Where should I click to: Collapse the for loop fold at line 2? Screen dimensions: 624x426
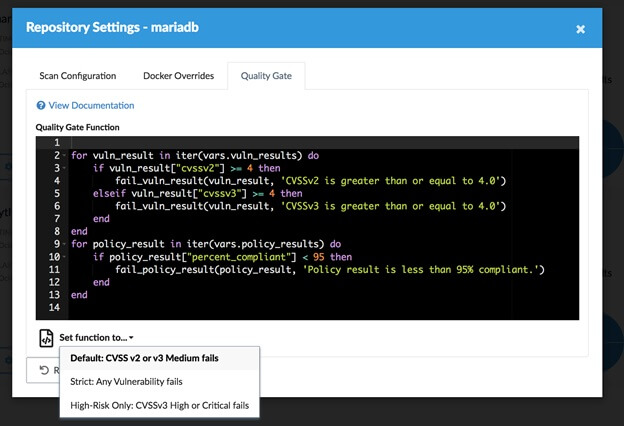click(x=64, y=155)
